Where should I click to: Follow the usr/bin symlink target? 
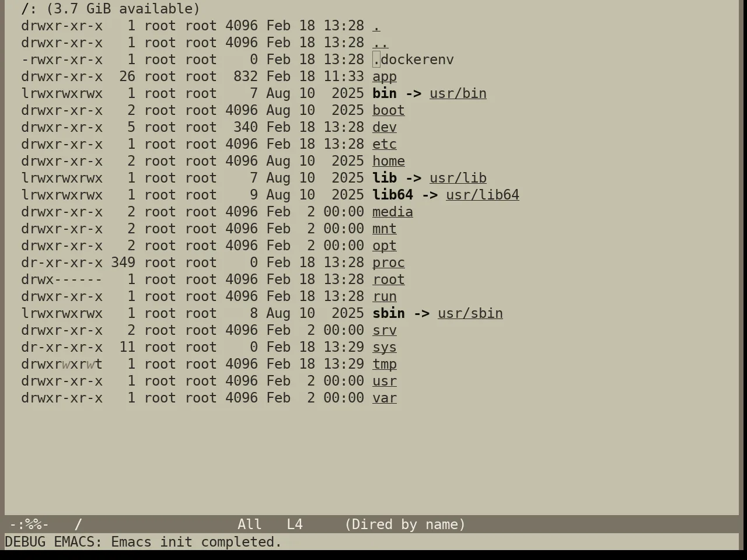point(458,93)
